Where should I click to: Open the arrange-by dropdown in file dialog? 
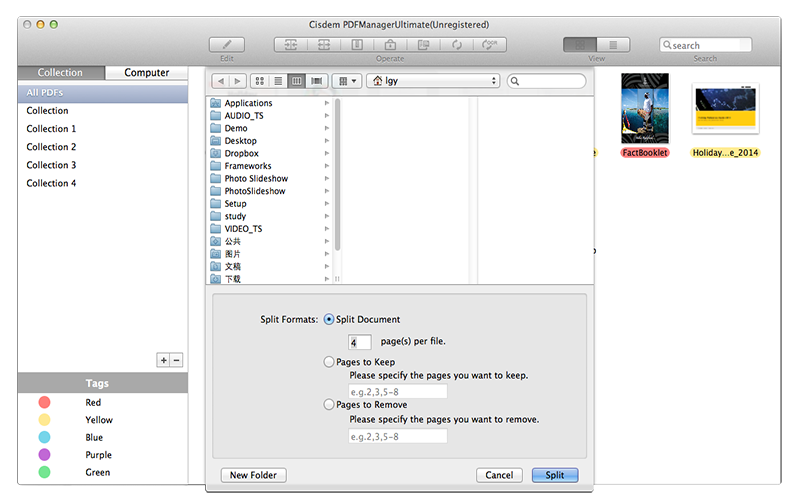[347, 81]
